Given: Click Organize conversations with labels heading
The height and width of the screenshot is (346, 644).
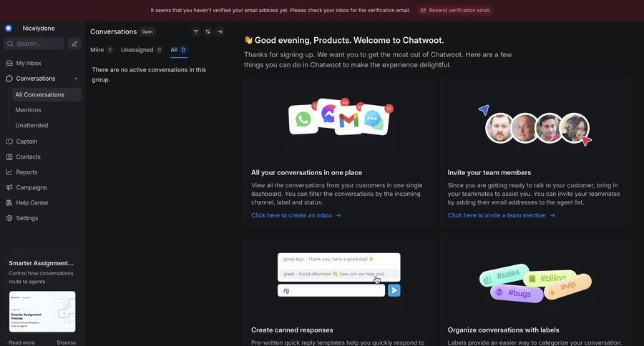Looking at the screenshot, I should coord(503,330).
